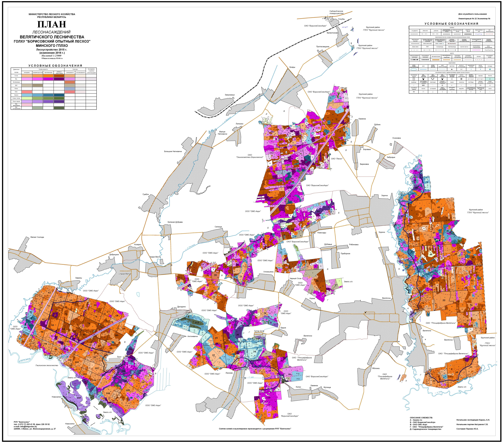Click the пастбища pasture symbol
Screen dimensions: 504x445
[471, 85]
